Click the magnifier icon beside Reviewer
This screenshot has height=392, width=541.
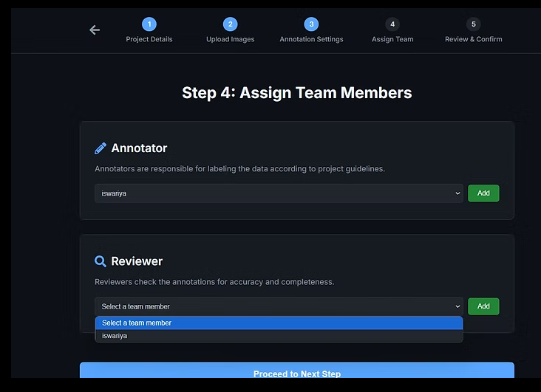point(101,261)
